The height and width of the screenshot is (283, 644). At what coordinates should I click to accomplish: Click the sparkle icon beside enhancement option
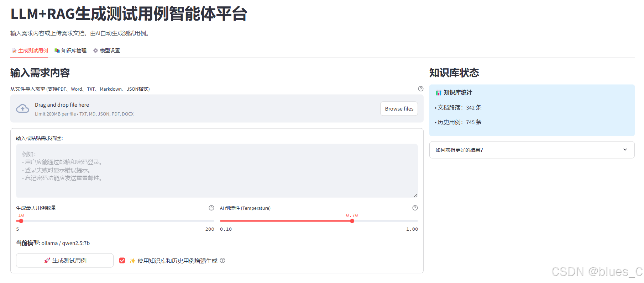pyautogui.click(x=132, y=261)
